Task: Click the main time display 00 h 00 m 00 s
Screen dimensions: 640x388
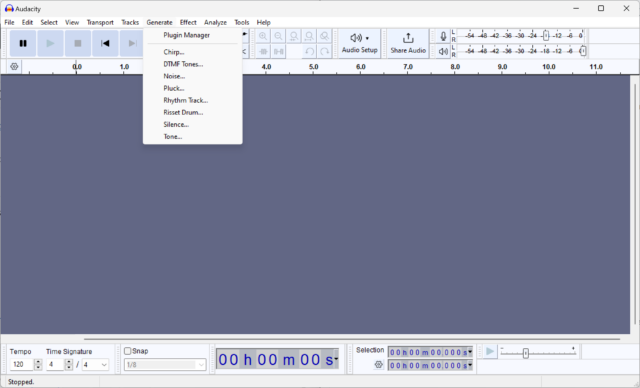Action: click(x=276, y=359)
